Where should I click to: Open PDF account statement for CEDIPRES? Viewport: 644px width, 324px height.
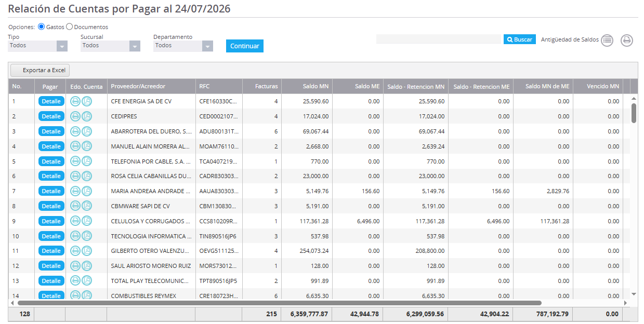click(87, 116)
